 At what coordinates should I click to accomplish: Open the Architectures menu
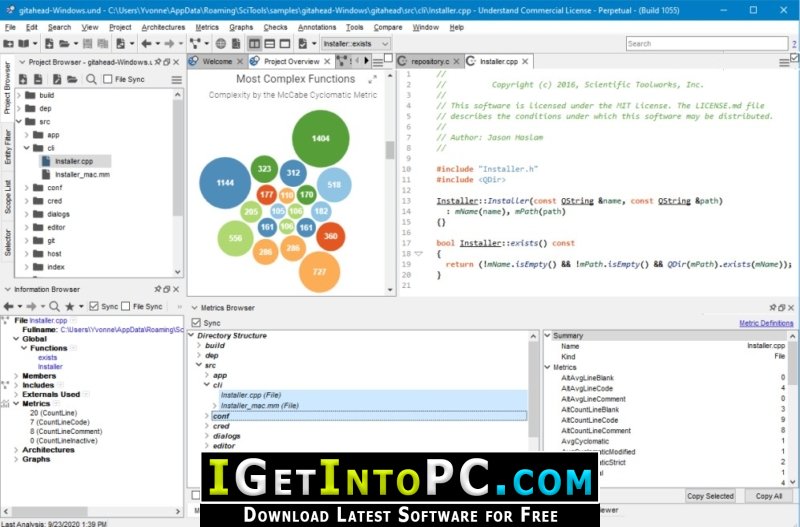click(x=163, y=27)
